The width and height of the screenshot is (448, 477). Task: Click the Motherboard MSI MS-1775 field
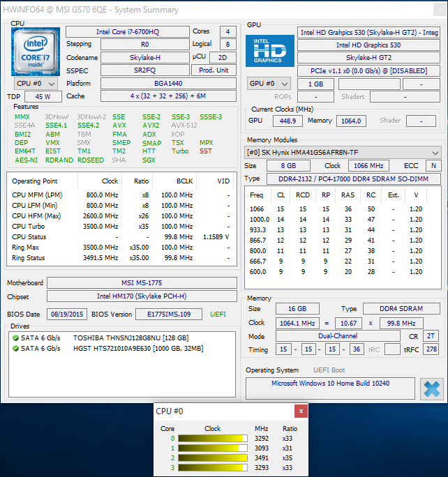[x=142, y=282]
